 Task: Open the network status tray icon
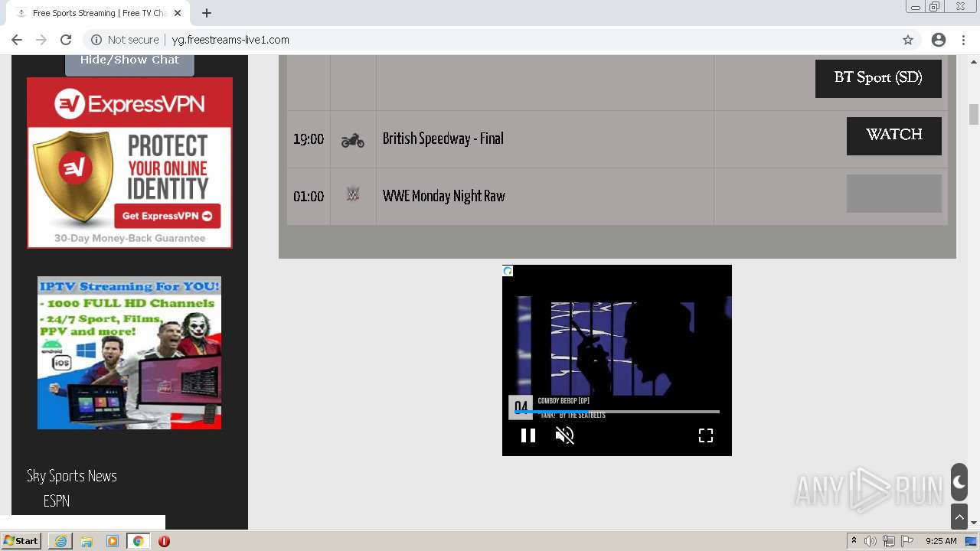[889, 541]
